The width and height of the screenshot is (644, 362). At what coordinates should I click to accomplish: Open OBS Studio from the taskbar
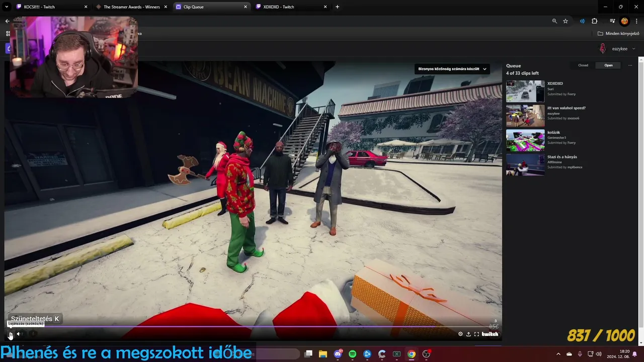(x=426, y=354)
